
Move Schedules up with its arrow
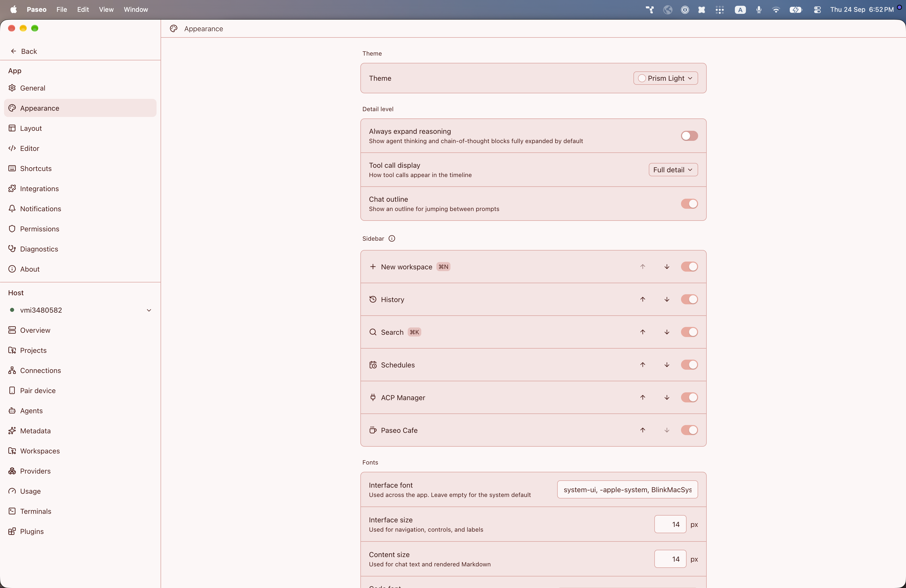[x=643, y=365]
